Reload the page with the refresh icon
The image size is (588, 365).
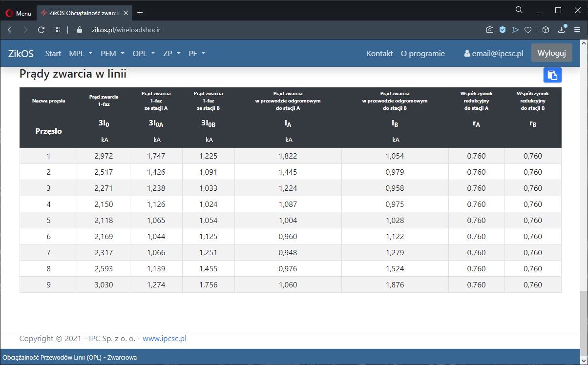point(41,30)
